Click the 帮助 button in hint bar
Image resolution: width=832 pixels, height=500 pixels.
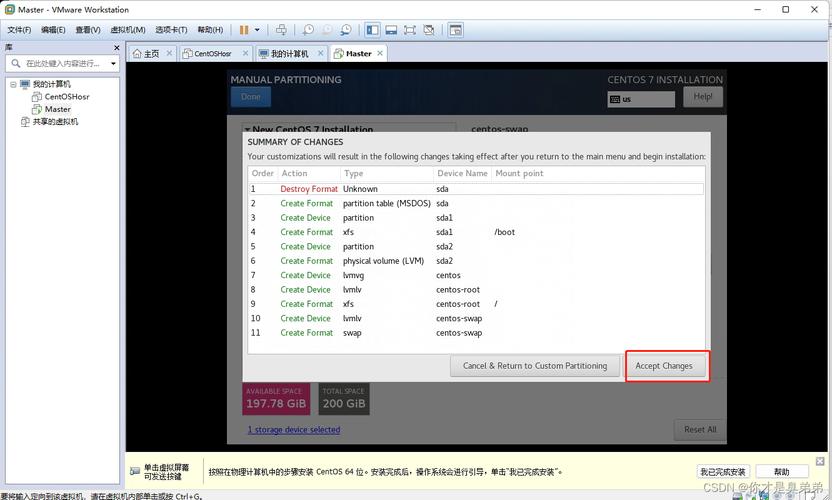[x=782, y=472]
